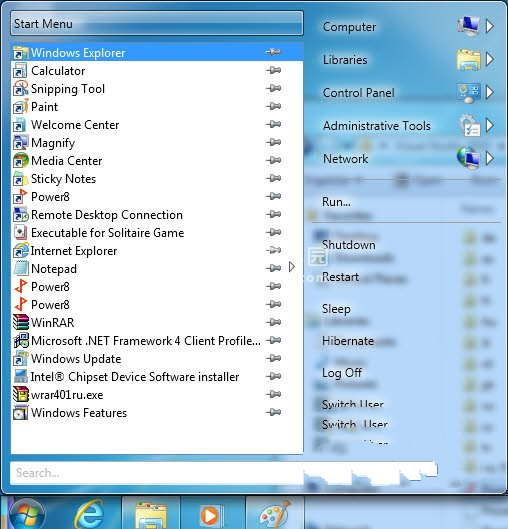
Task: Expand the Notepad submenu arrow
Action: click(292, 267)
